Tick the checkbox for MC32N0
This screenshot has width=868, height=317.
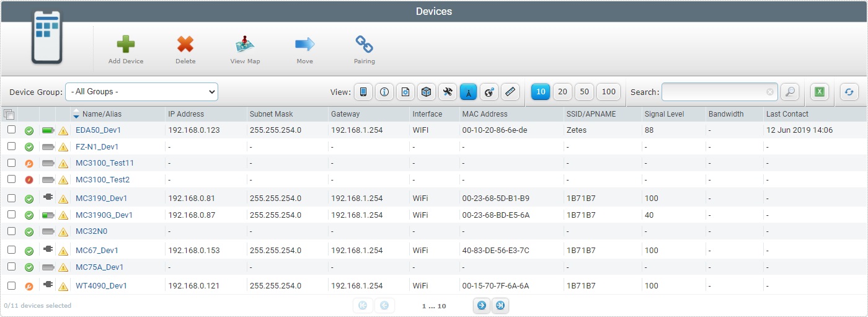click(11, 231)
